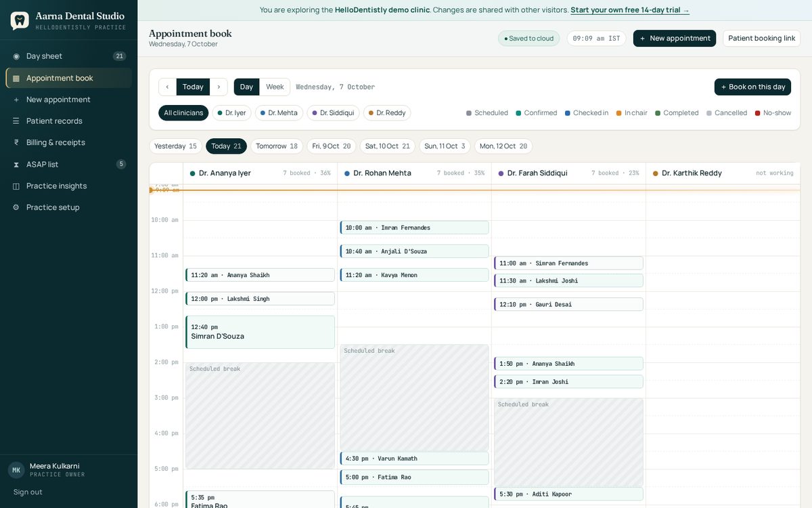This screenshot has height=508, width=812.
Task: Click the Aarna Dental Studio tooth logo
Action: (20, 20)
